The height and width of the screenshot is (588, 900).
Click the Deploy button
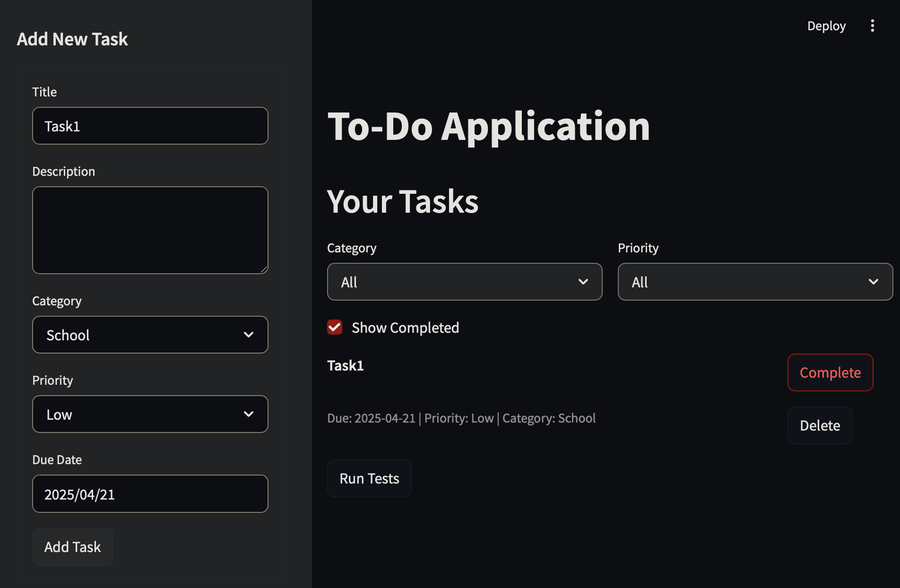point(826,26)
